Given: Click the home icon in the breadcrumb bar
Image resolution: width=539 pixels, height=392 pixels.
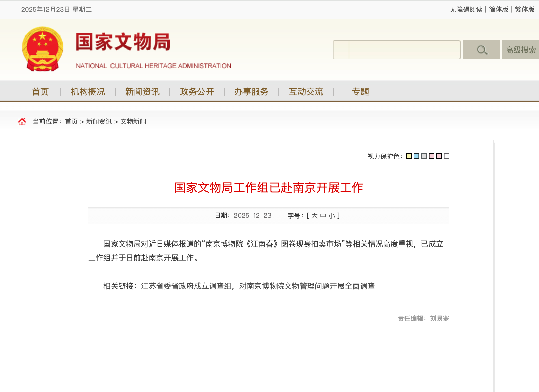Looking at the screenshot, I should 22,121.
